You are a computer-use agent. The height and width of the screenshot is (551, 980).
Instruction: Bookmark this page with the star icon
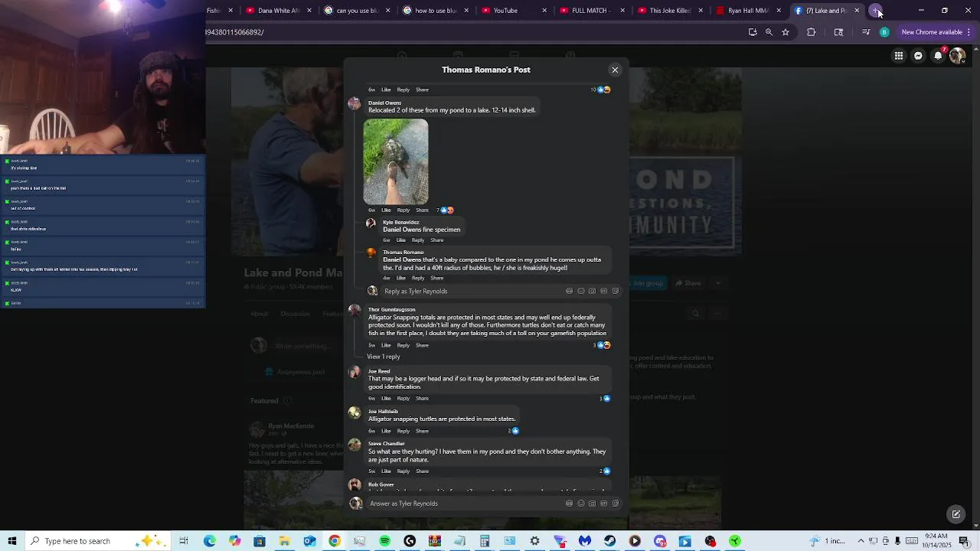786,32
